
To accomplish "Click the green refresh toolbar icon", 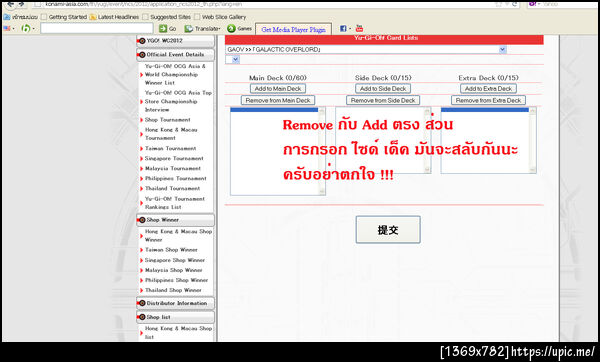I will (x=26, y=29).
